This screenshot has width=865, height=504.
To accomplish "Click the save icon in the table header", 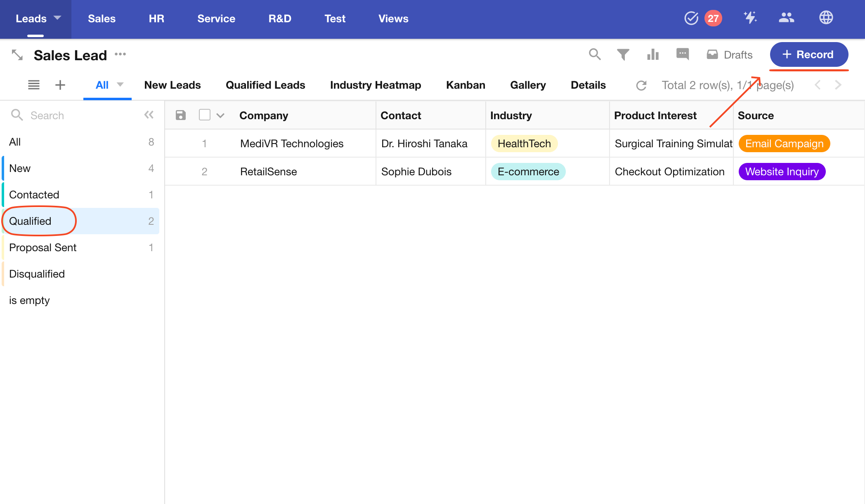I will coord(181,115).
